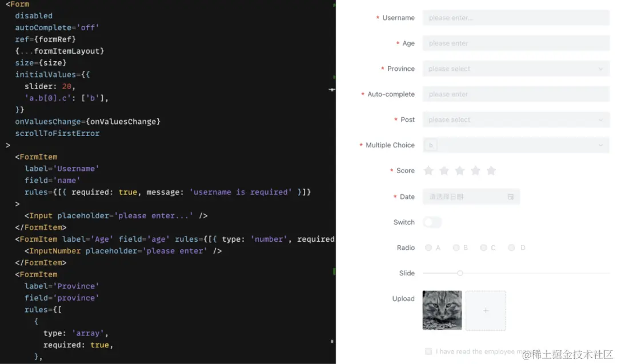Screen dimensions: 617x364
Task: Rate five stars in Score
Action: [x=491, y=170]
